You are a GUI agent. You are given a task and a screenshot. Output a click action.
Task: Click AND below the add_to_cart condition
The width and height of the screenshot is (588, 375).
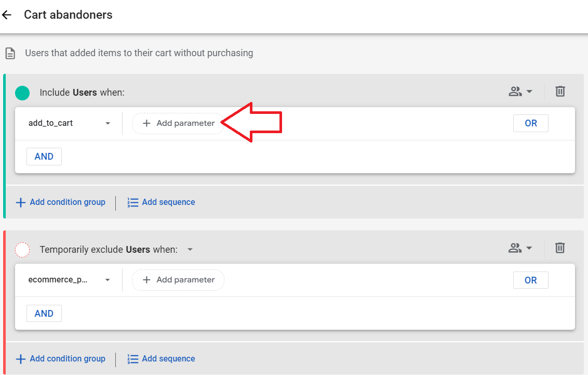[x=44, y=157]
